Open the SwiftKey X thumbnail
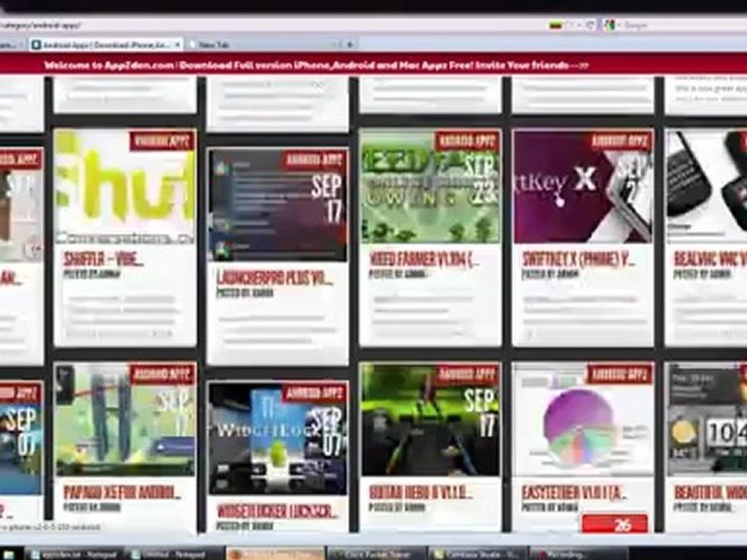This screenshot has height=560, width=747. 583,187
